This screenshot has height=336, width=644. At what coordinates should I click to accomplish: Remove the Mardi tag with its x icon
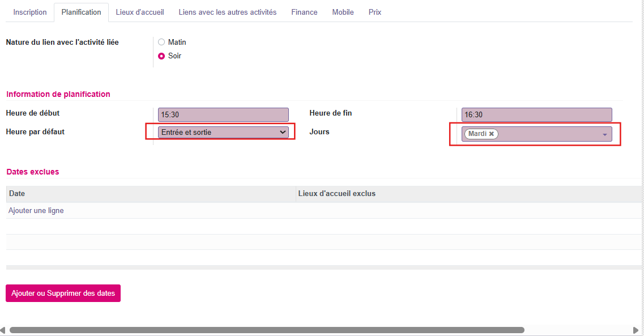(492, 134)
